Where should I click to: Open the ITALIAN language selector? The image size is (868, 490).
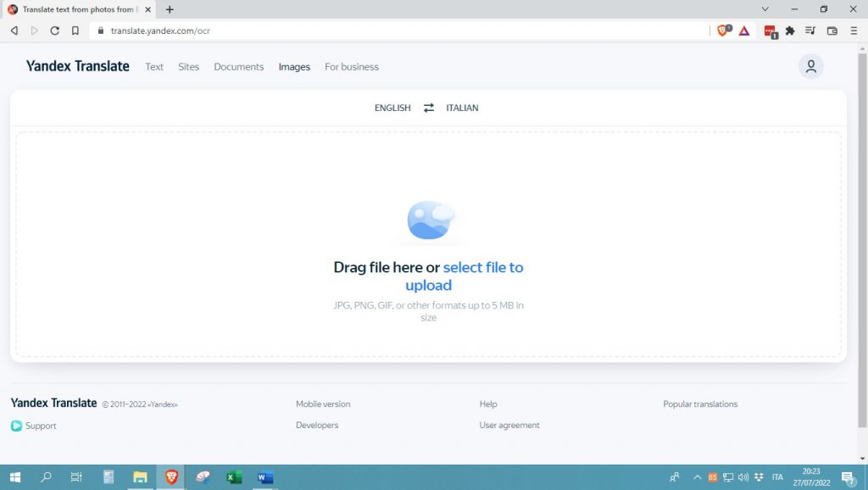tap(462, 108)
